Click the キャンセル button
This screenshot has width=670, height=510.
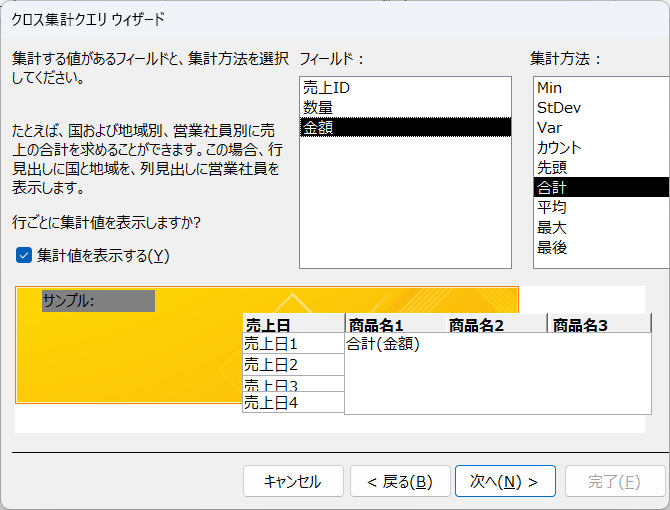(293, 481)
